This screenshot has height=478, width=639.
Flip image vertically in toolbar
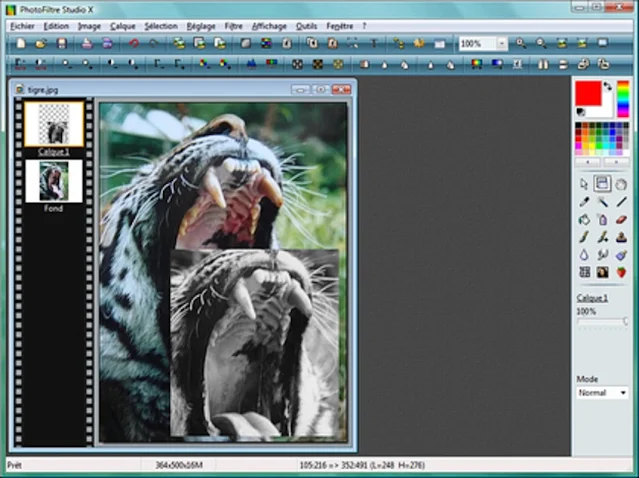pos(563,64)
